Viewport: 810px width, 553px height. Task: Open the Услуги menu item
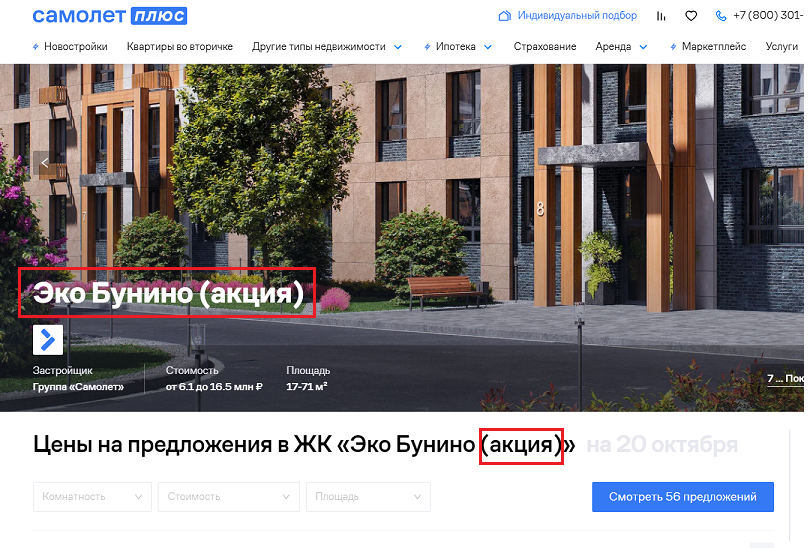point(782,47)
